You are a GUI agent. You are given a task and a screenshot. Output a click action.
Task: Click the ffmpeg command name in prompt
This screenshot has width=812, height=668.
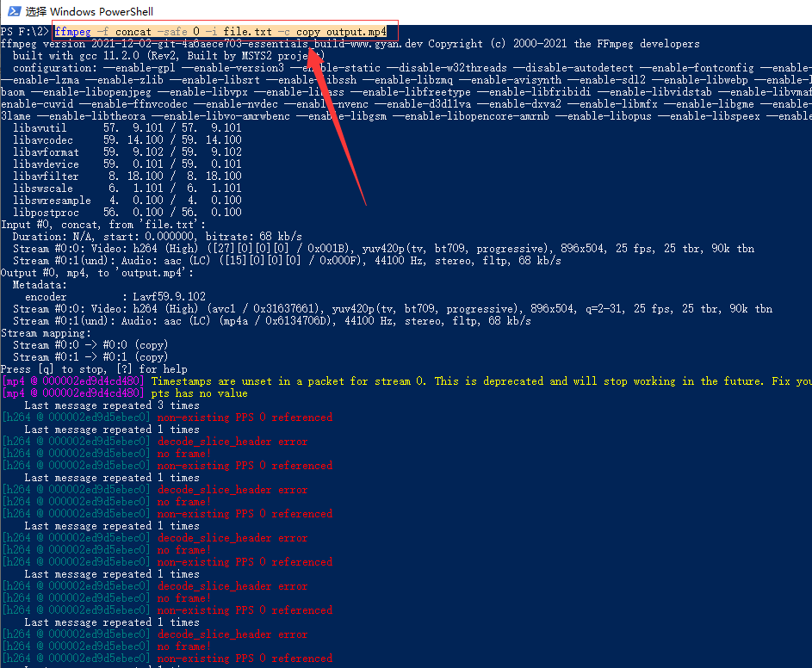[72, 32]
